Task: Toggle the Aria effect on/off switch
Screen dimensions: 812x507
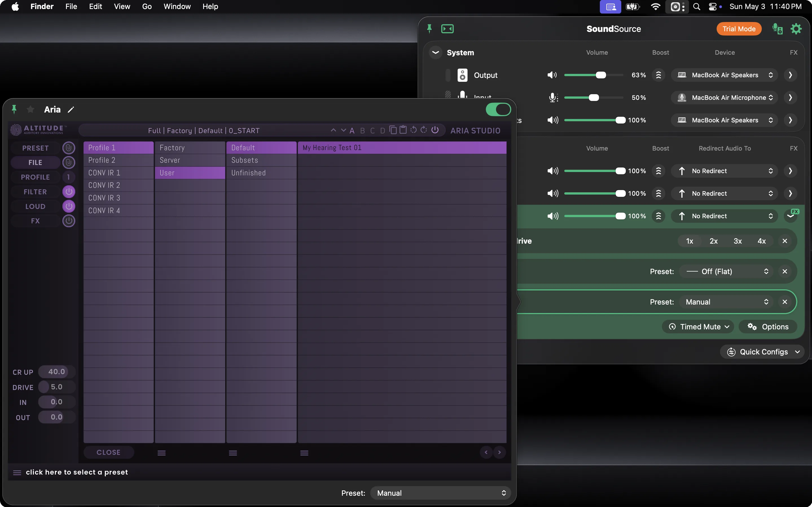Action: (499, 110)
